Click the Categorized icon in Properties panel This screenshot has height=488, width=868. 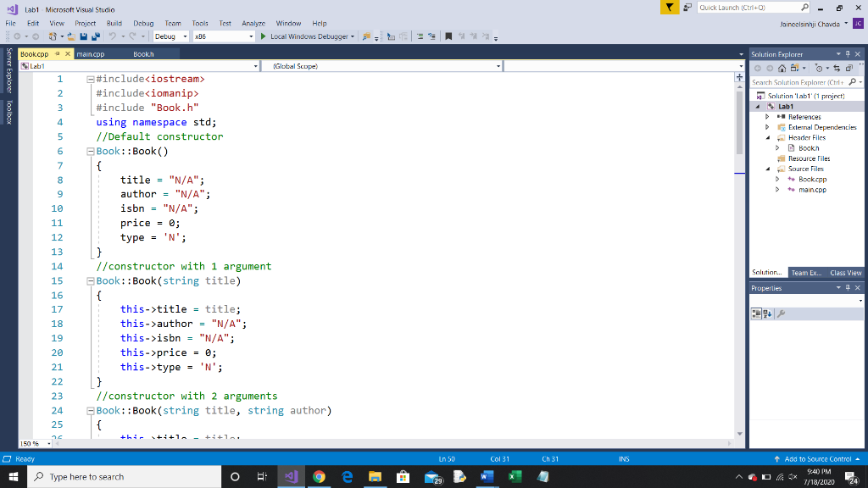pyautogui.click(x=756, y=313)
